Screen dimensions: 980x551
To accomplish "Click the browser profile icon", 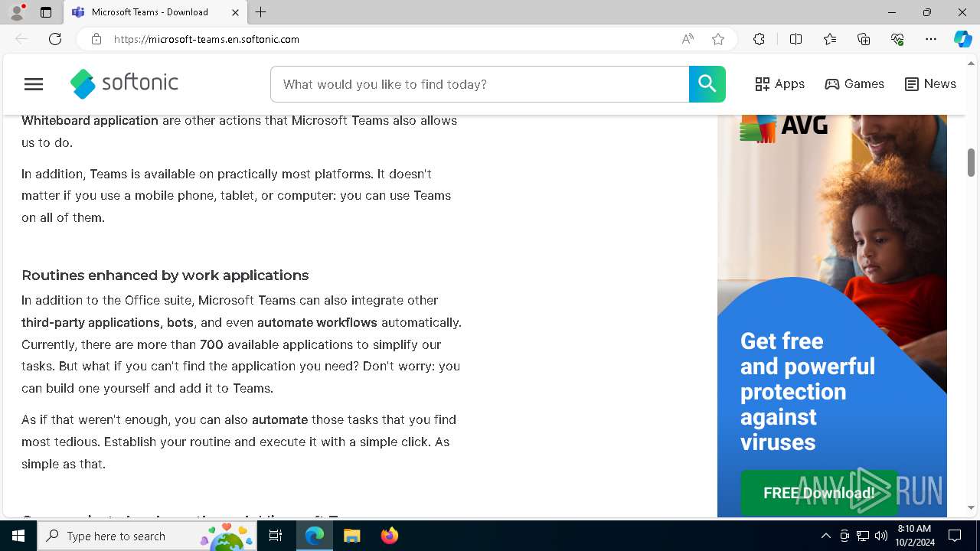I will pos(17,12).
